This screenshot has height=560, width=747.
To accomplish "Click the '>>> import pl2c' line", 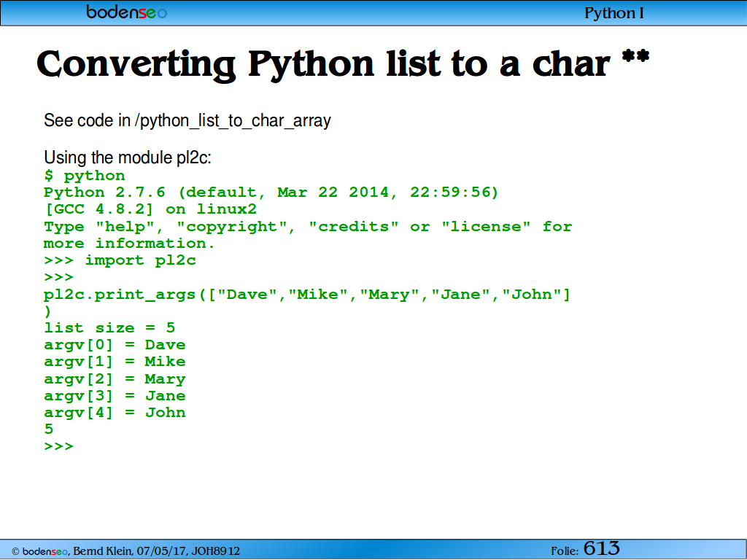I will [120, 260].
